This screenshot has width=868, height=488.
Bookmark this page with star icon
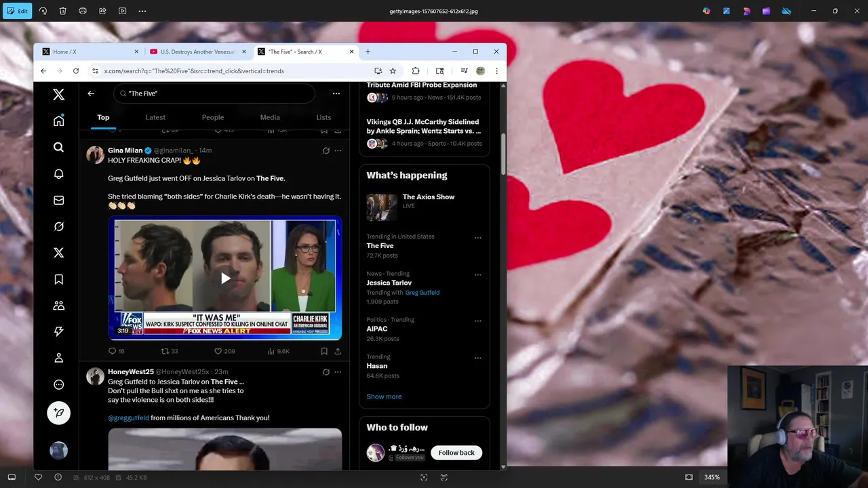(x=393, y=70)
